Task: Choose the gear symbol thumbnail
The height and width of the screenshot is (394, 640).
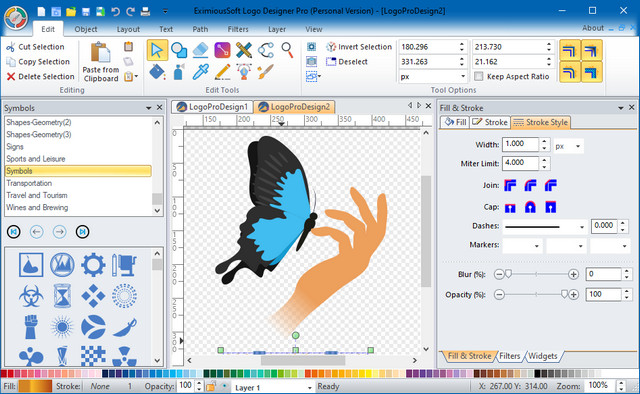Action: click(x=93, y=265)
